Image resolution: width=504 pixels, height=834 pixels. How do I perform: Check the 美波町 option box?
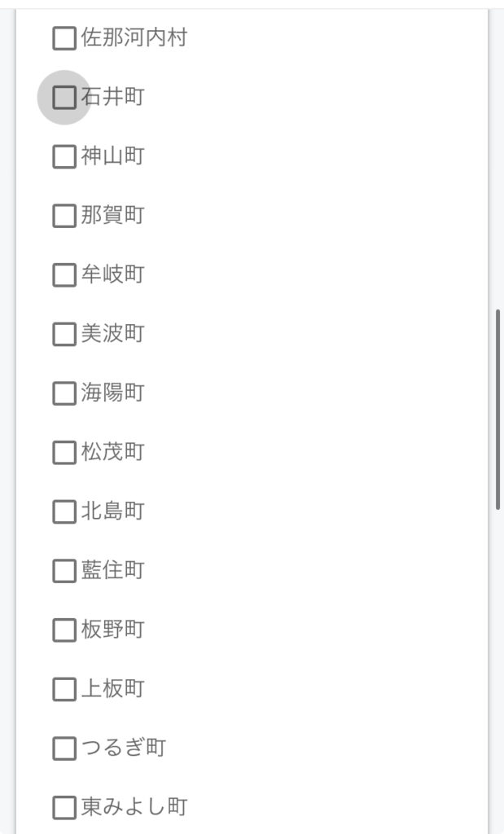(64, 334)
